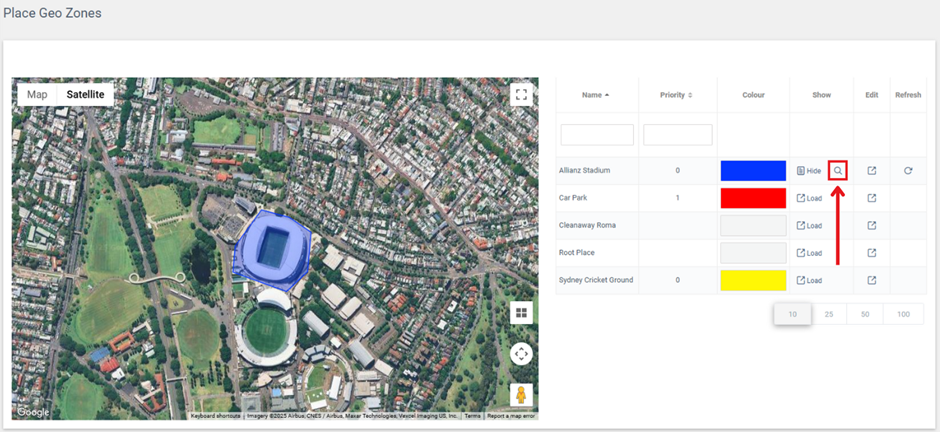The image size is (940, 432).
Task: Select the Sydney Cricket Ground name cell
Action: point(595,280)
